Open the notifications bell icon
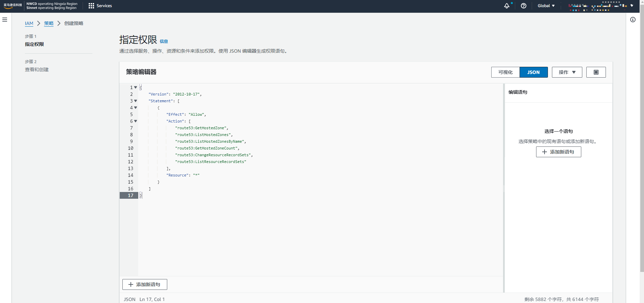Screen dimensions: 644x303 [506, 6]
